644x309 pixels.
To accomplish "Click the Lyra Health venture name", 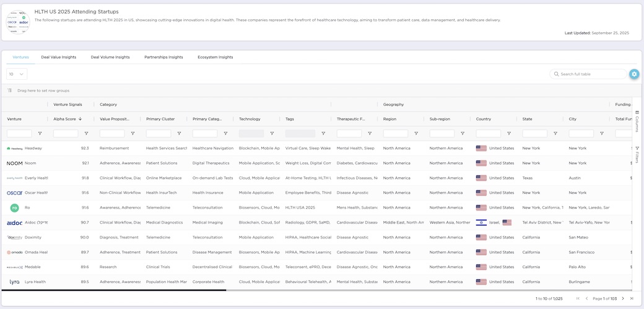I will pos(35,282).
